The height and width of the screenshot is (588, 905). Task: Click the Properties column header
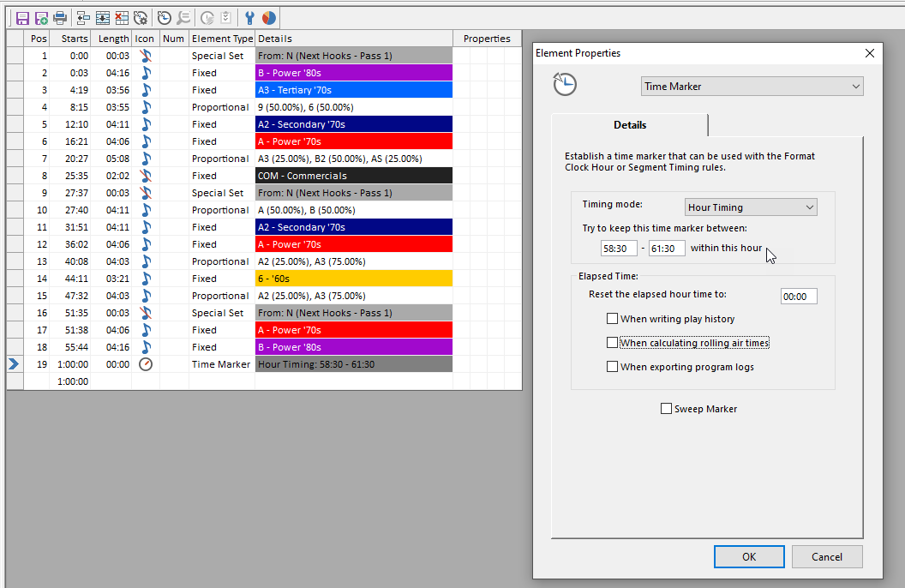tap(487, 39)
